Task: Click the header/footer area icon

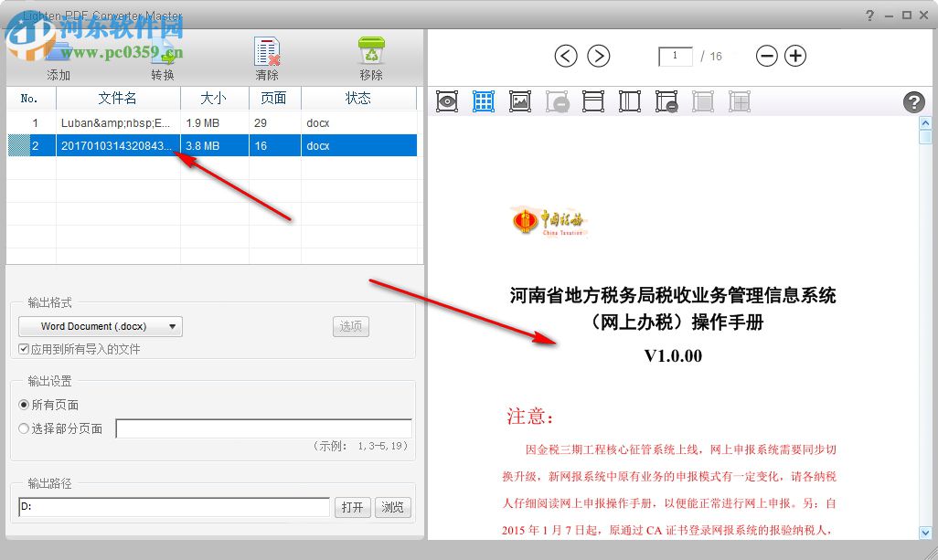Action: click(x=593, y=101)
